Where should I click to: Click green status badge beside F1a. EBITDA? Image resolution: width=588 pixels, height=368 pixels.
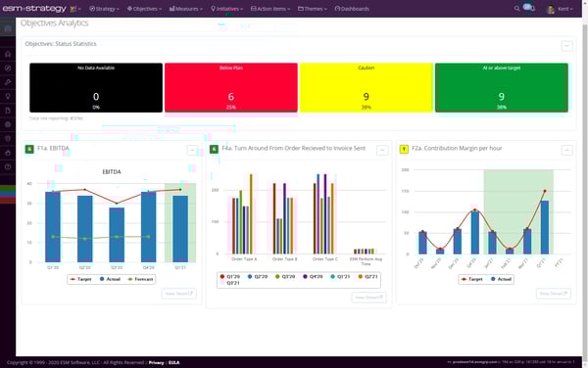pos(29,149)
